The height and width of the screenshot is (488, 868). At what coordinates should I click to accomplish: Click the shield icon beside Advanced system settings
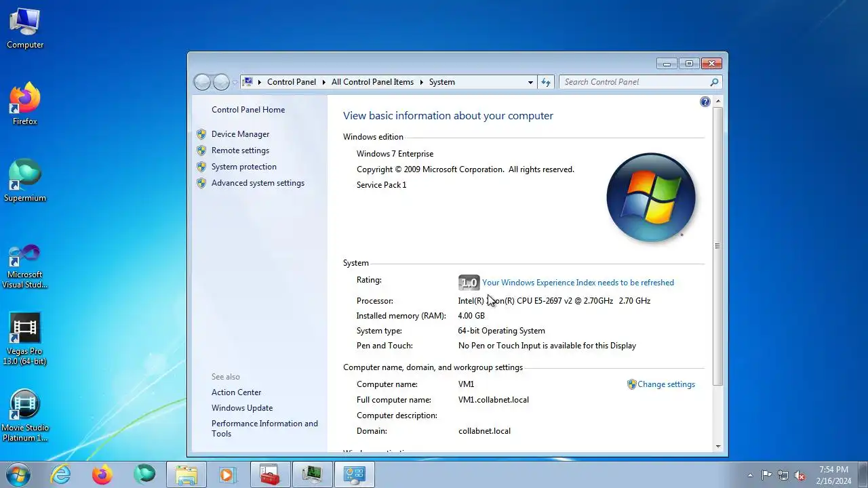(x=201, y=183)
